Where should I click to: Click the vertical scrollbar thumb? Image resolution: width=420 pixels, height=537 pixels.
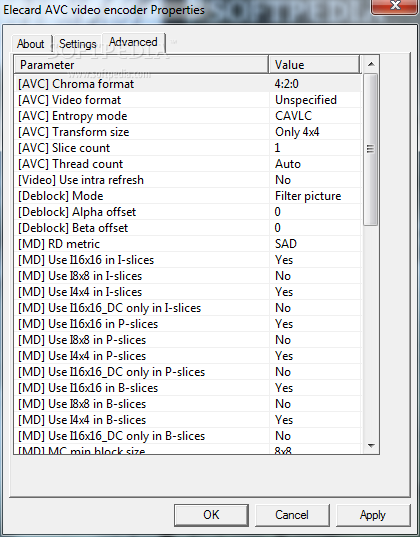(371, 149)
